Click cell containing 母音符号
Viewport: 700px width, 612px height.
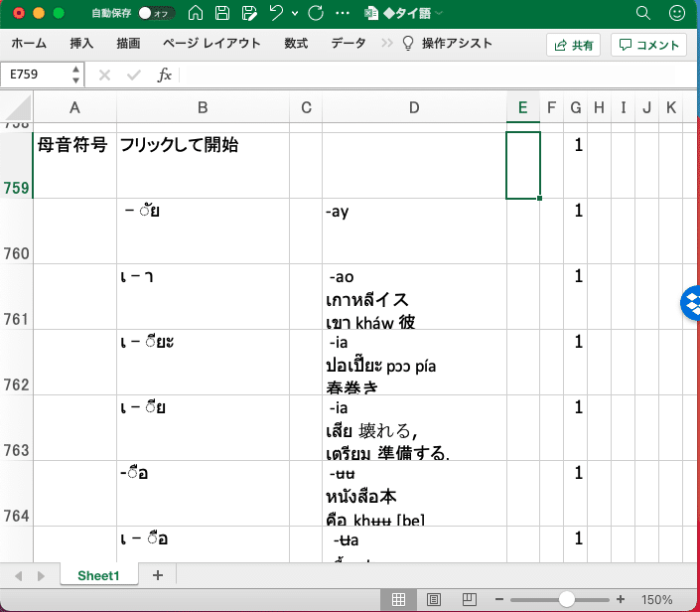(75, 165)
